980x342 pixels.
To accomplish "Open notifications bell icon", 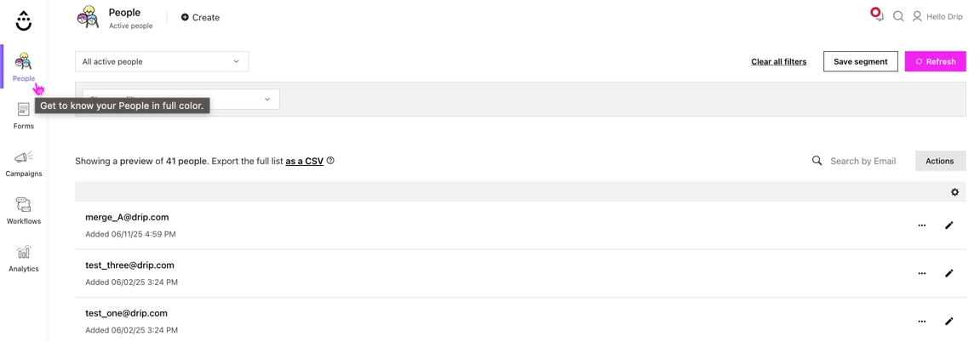I will [878, 15].
